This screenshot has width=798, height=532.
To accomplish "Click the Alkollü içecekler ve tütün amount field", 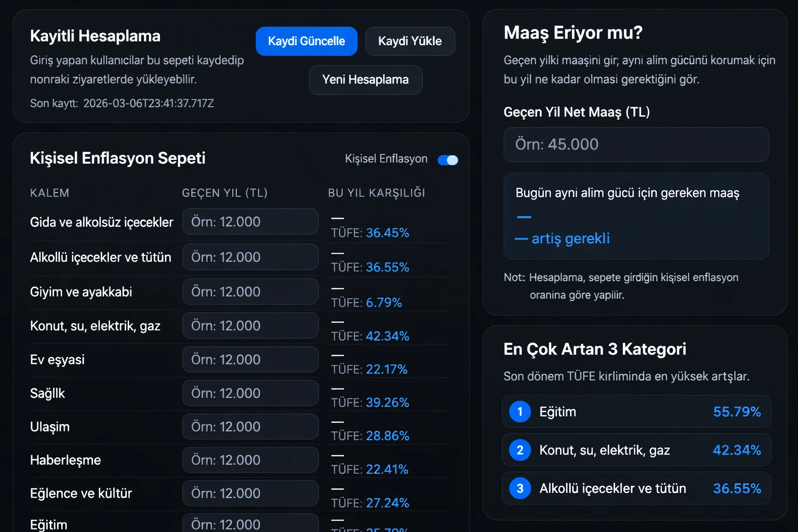I will (x=250, y=257).
